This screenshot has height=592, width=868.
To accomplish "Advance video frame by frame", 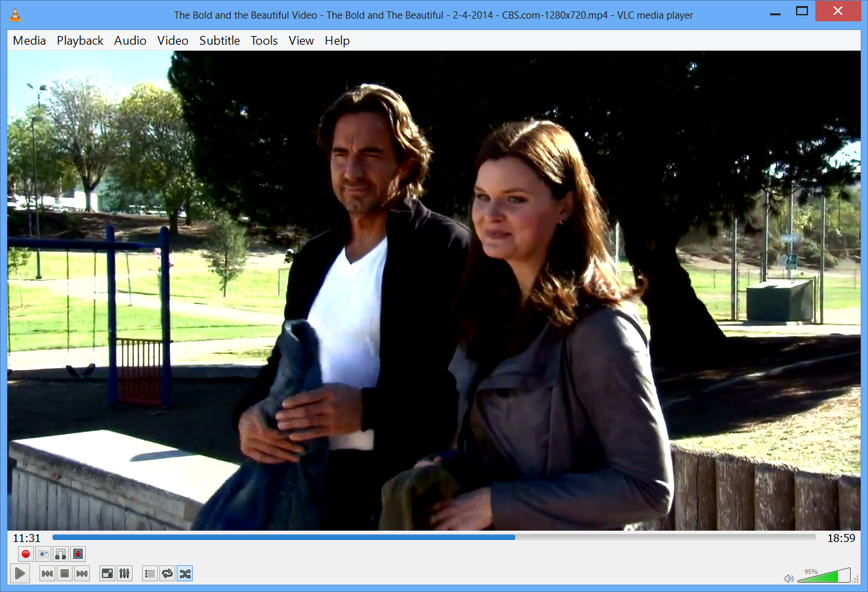I will pos(78,553).
